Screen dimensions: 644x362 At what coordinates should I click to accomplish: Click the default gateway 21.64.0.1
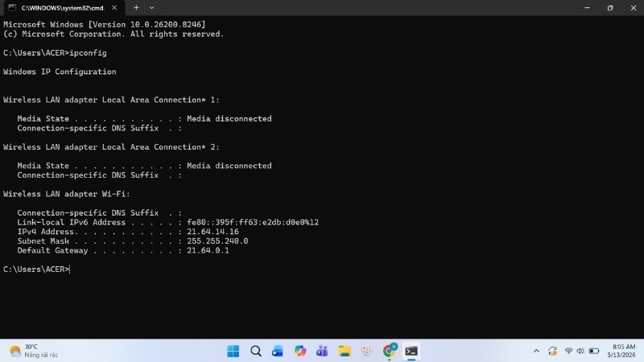(x=208, y=251)
